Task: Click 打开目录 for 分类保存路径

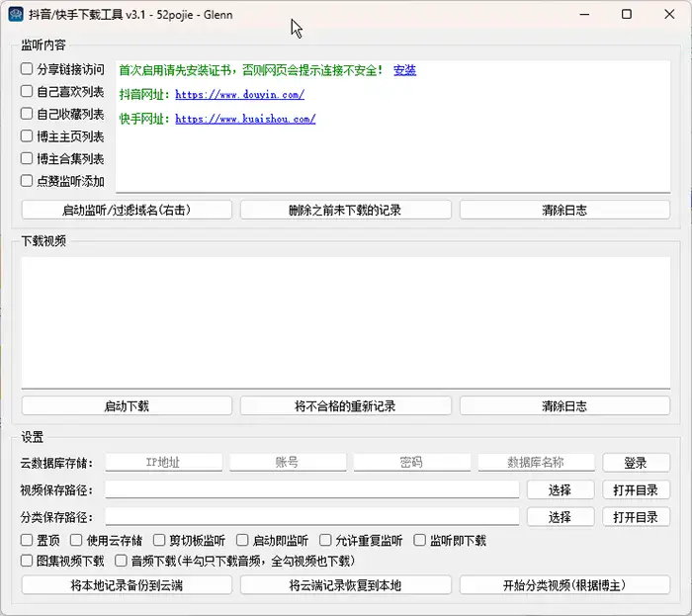Action: (636, 517)
